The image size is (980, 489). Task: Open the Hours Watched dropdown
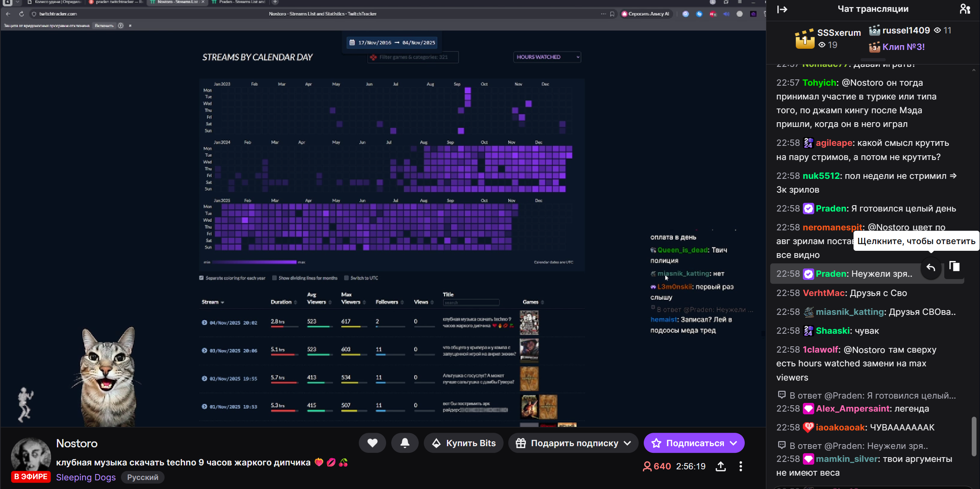547,57
